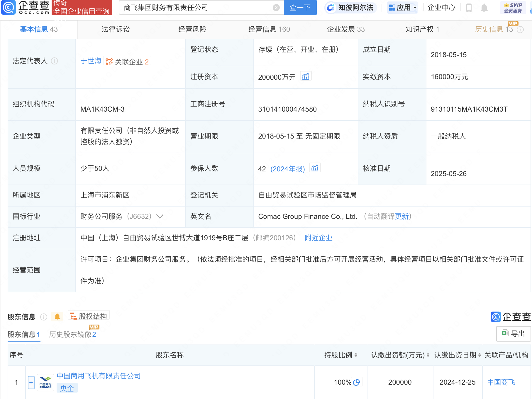Open the 经营信息 160 tab

pos(269,29)
